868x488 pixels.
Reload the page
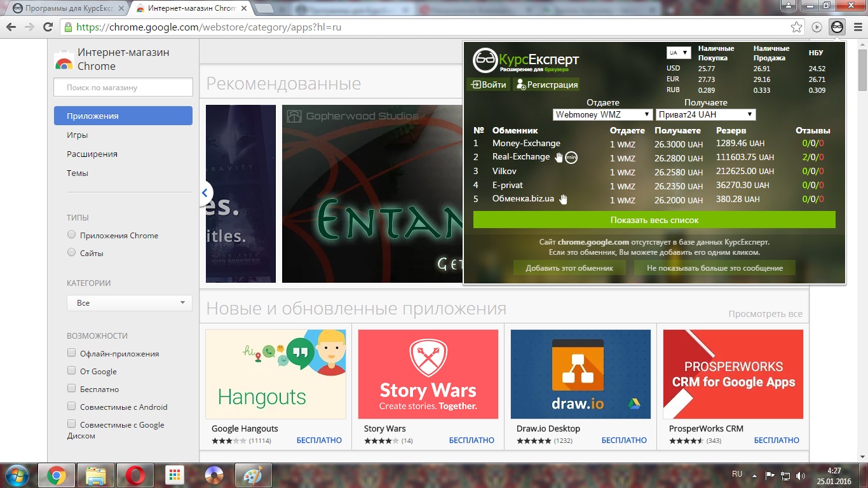(48, 27)
